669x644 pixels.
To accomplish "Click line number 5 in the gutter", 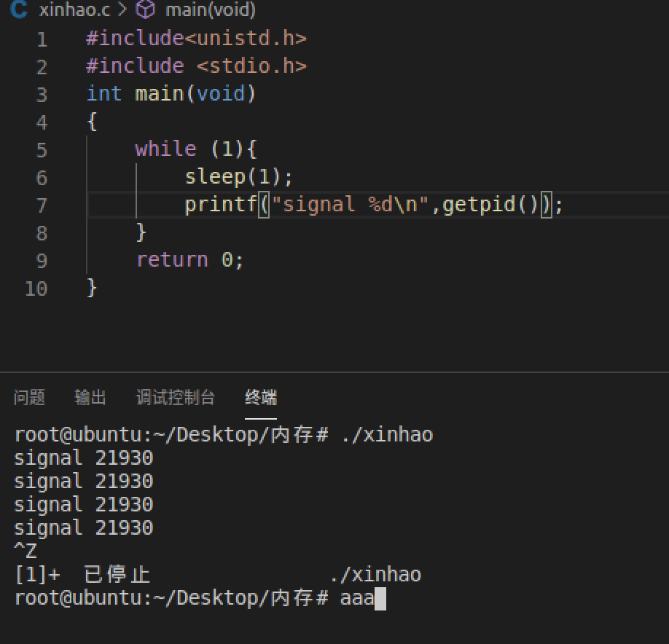I will 42,150.
